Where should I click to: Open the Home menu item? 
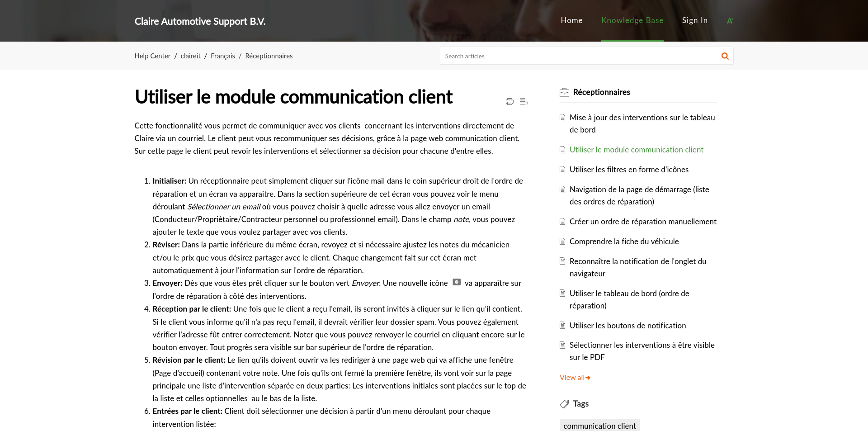[571, 20]
